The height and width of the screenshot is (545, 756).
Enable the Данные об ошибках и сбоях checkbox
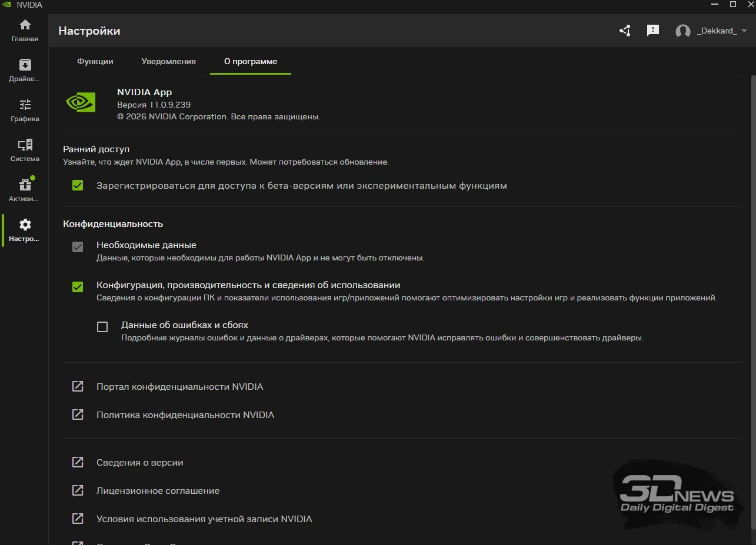click(x=102, y=327)
